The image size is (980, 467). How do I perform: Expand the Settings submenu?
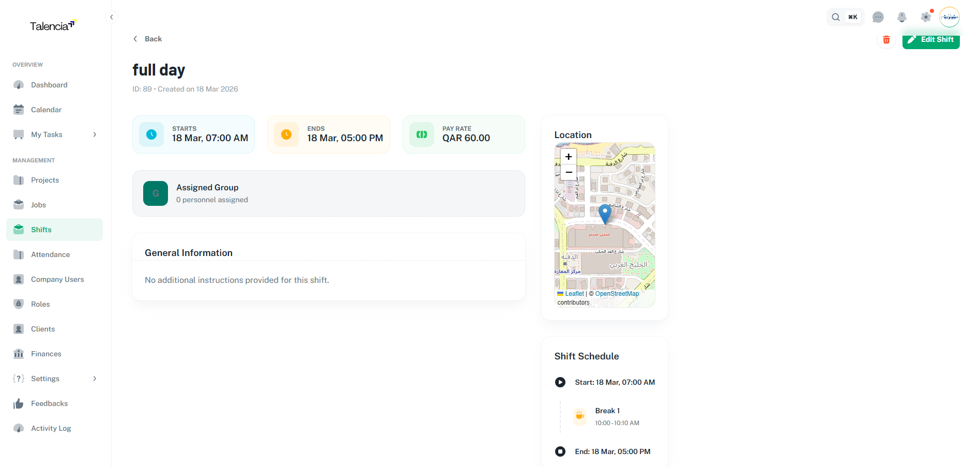point(95,378)
